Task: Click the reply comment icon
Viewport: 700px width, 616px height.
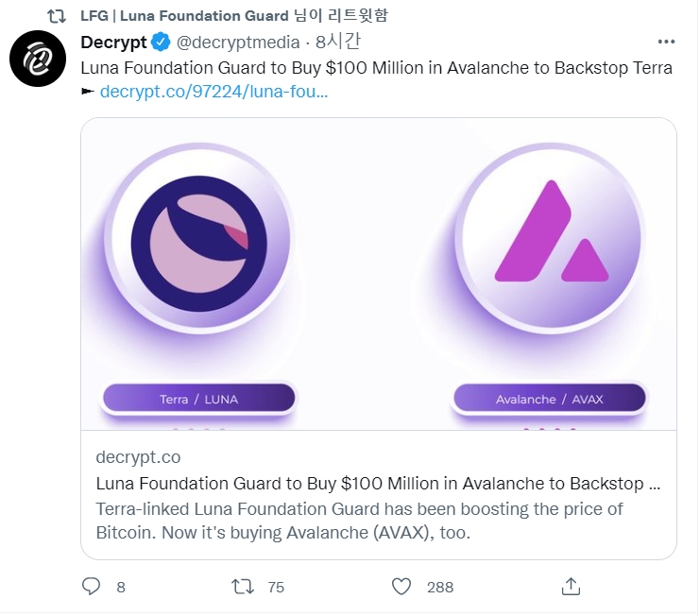Action: [x=91, y=587]
